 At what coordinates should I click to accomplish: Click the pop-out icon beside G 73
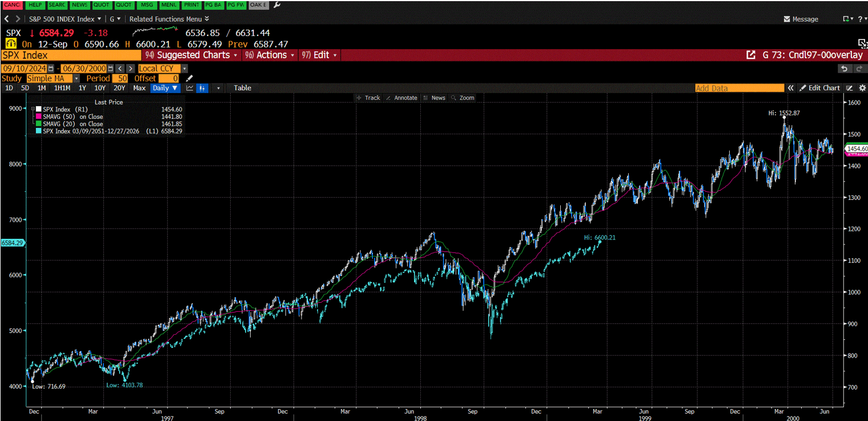point(751,55)
